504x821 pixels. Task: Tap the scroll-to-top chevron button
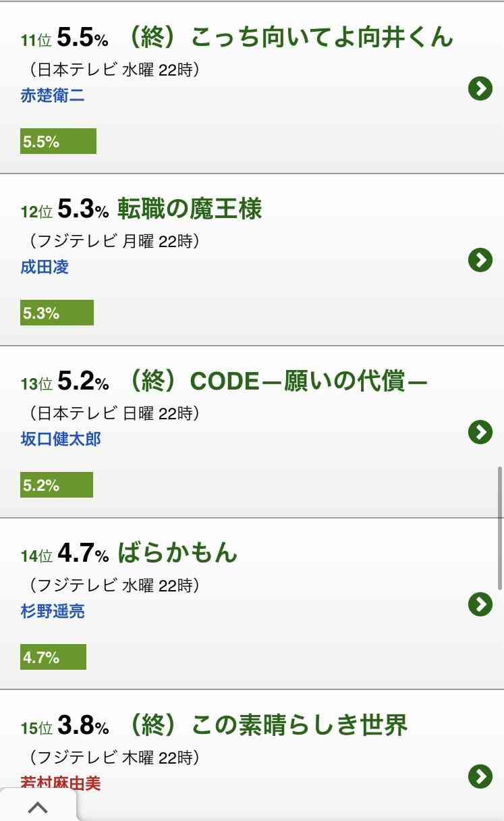pos(38,806)
